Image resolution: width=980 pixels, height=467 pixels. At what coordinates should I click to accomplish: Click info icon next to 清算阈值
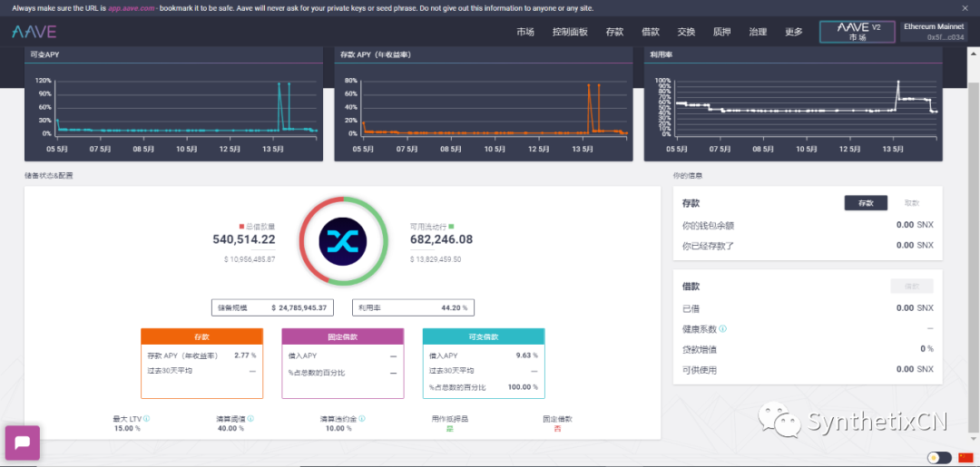pos(250,419)
